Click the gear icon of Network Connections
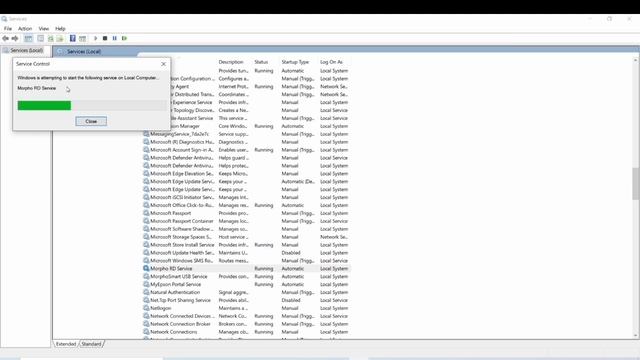 (x=146, y=332)
